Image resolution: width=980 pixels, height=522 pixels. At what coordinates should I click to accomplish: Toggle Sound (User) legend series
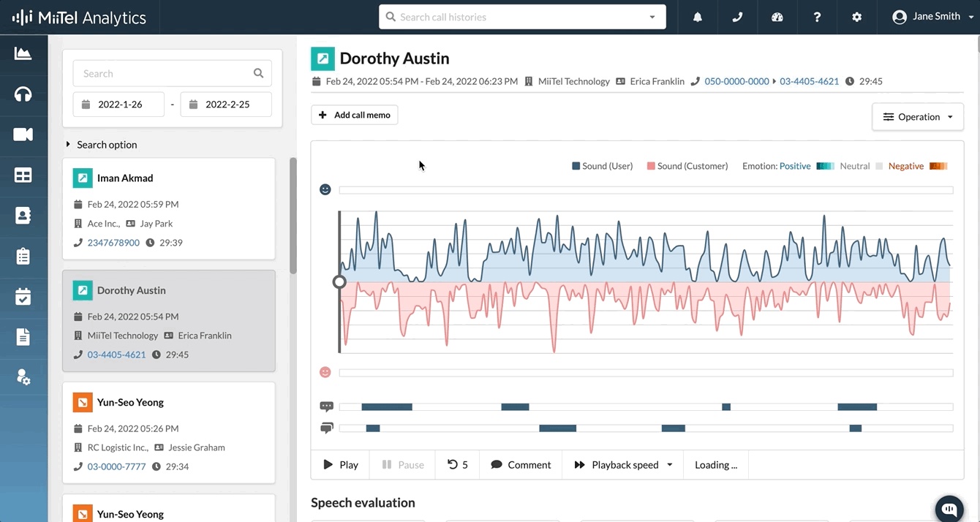602,166
